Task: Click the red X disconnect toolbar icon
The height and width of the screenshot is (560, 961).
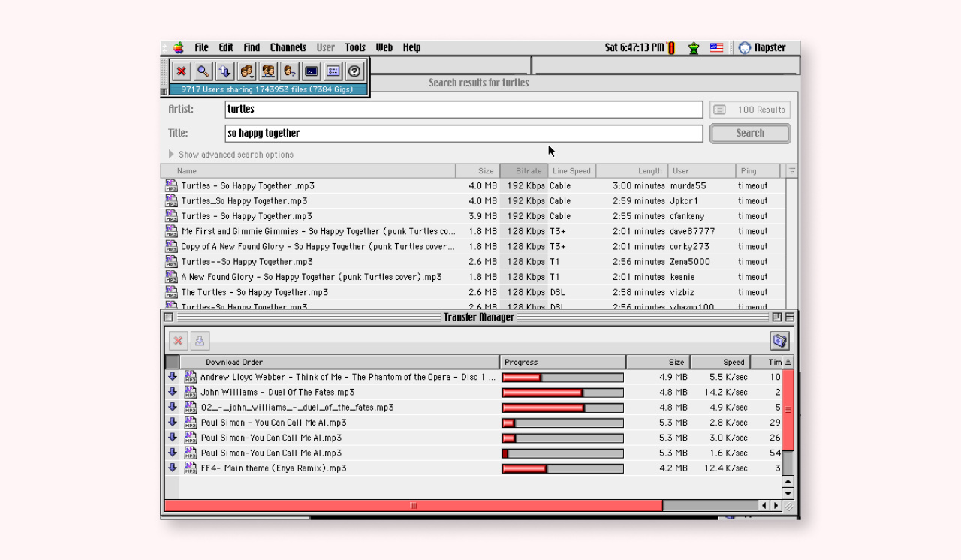Action: tap(181, 71)
